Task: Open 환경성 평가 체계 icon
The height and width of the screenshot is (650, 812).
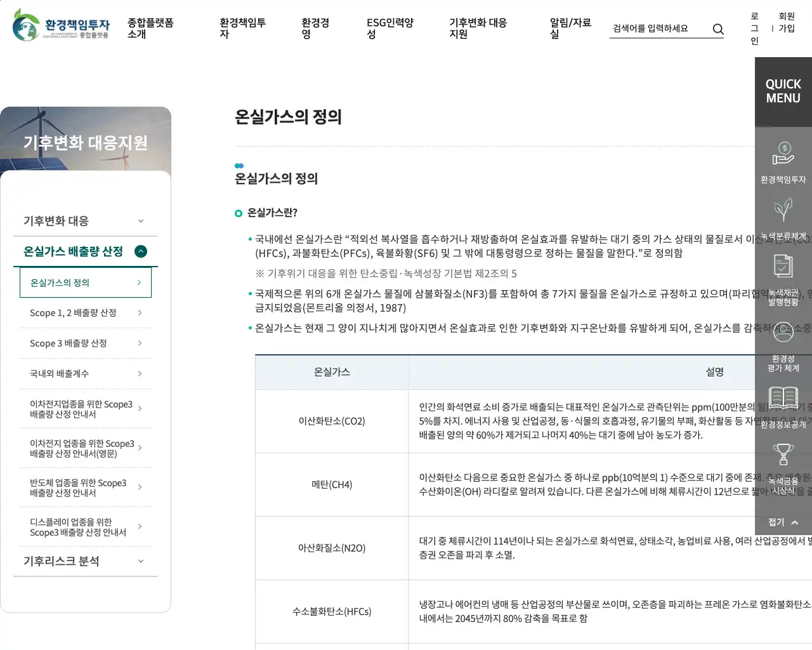Action: pos(783,333)
